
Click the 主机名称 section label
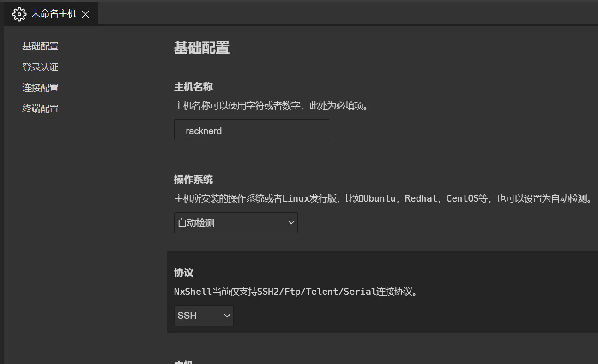193,87
